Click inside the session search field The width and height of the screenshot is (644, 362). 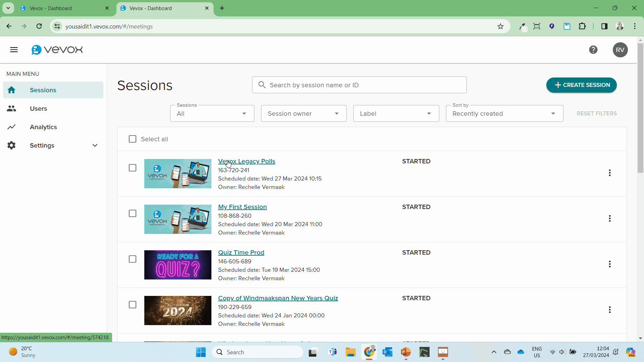click(x=359, y=85)
